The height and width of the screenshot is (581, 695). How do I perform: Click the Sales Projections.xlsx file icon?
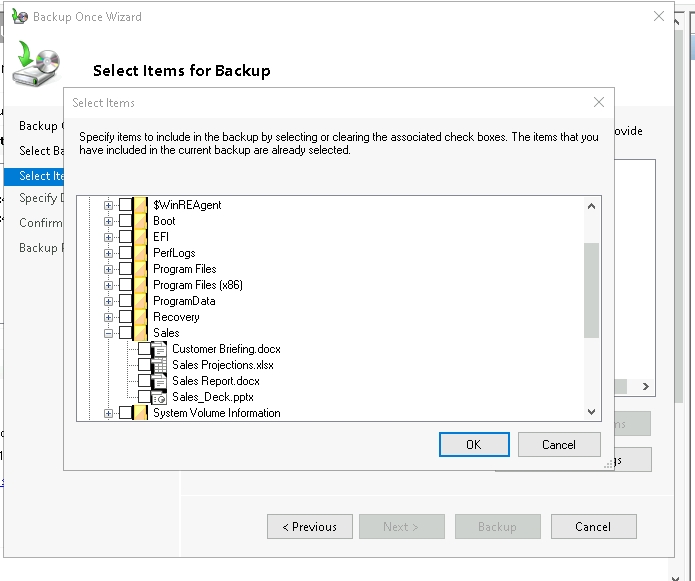coord(159,365)
